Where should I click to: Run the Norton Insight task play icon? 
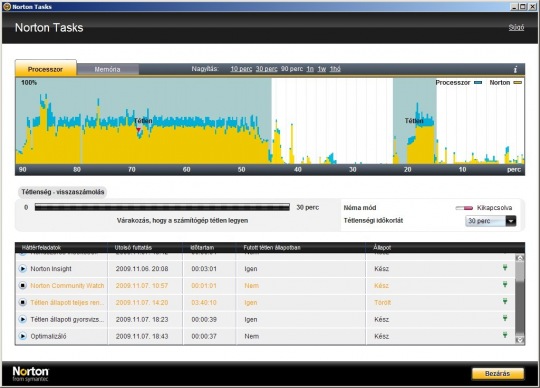[x=23, y=269]
